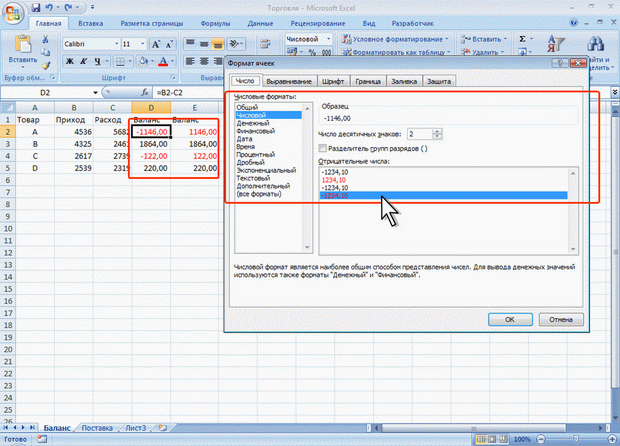The image size is (620, 446).
Task: Align cell text to the middle
Action: click(204, 43)
